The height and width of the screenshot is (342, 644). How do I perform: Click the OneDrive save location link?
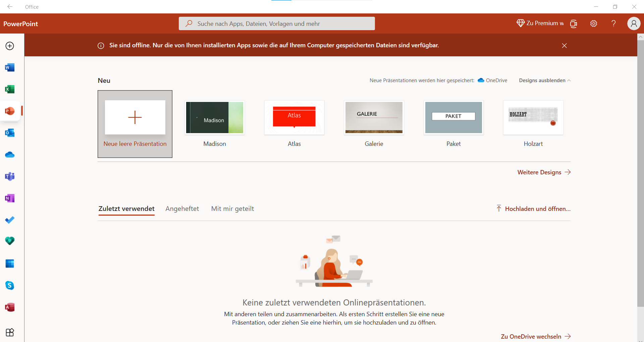[x=492, y=80]
